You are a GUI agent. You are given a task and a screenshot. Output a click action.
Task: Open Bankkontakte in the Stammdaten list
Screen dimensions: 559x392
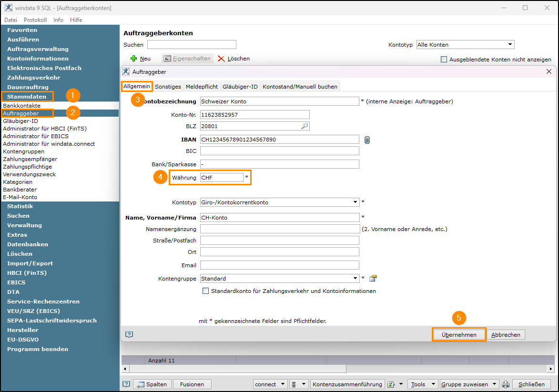22,106
